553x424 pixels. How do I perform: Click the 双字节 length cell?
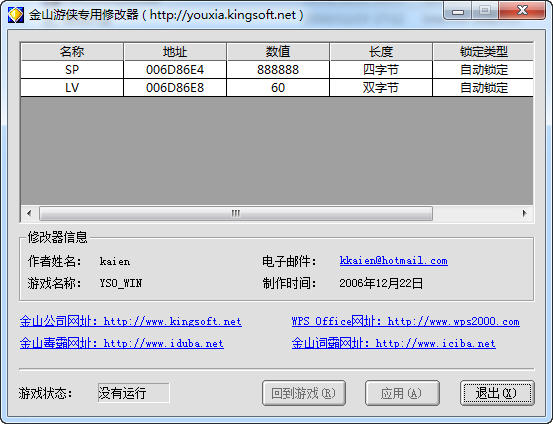(x=381, y=87)
